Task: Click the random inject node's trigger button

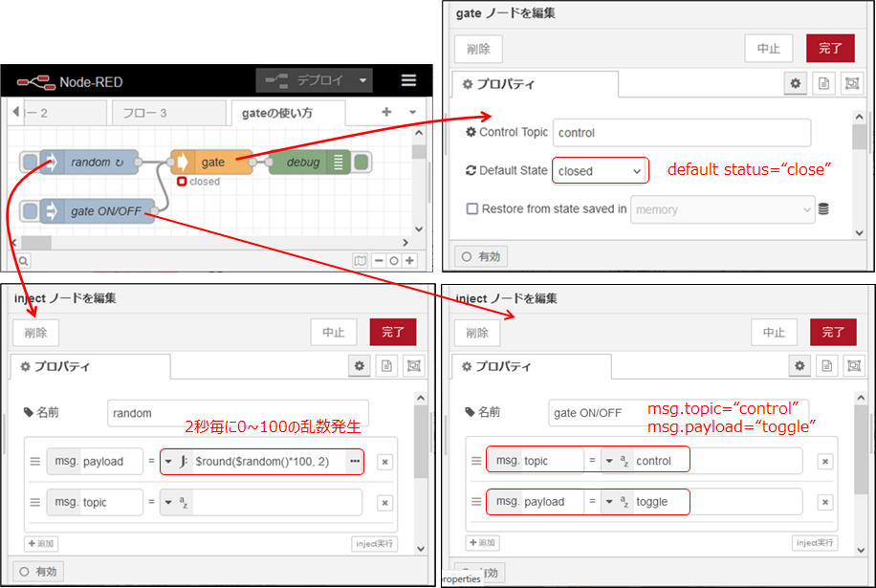Action: click(30, 163)
